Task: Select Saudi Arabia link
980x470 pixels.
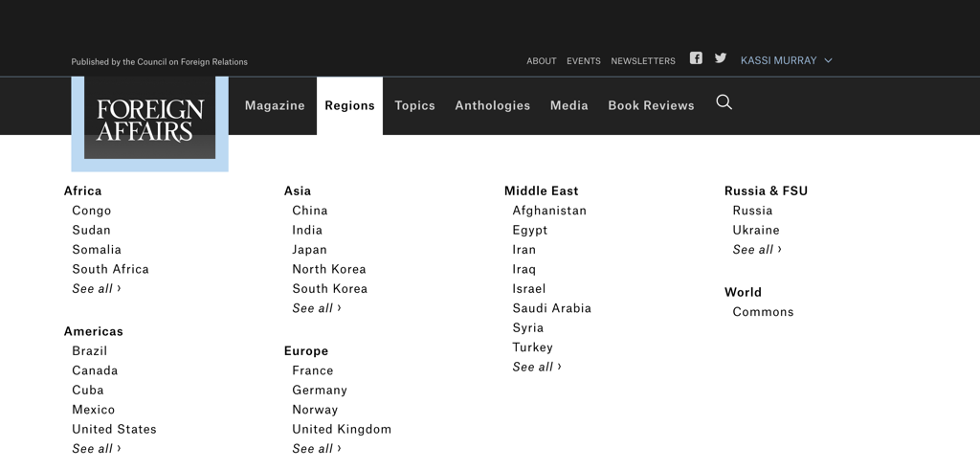Action: point(552,308)
